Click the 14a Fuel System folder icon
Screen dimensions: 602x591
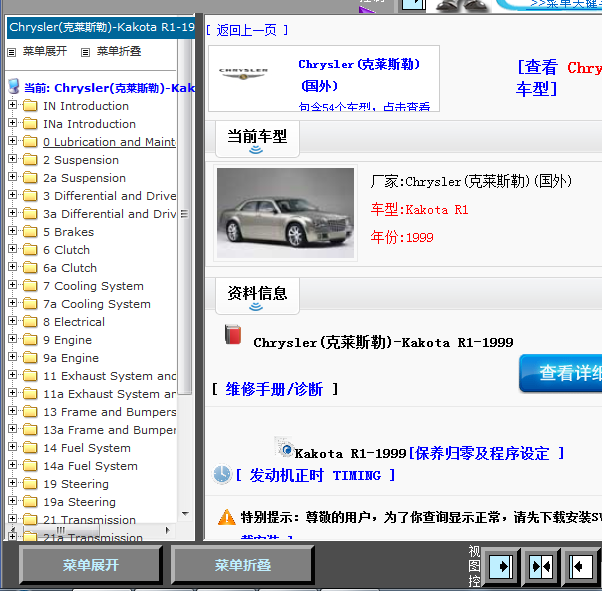tap(30, 466)
